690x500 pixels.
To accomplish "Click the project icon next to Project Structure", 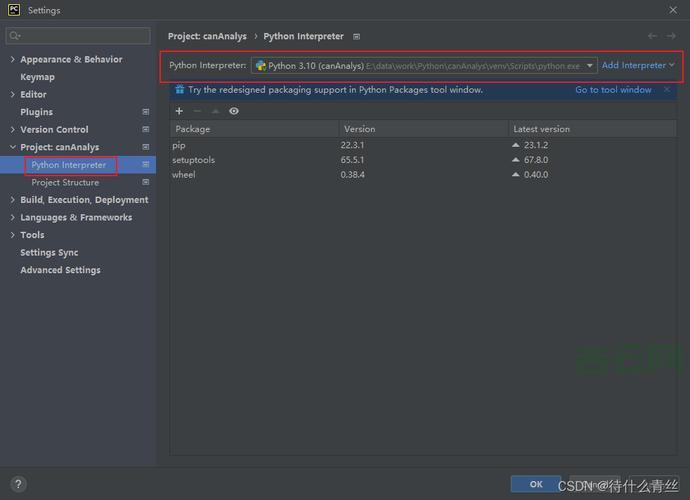I will (x=146, y=183).
